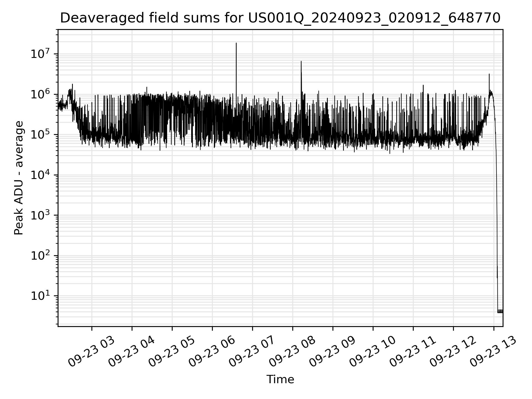This screenshot has height=399, width=532.
Task: Click the y-axis tick label 10^5
Action: click(40, 134)
